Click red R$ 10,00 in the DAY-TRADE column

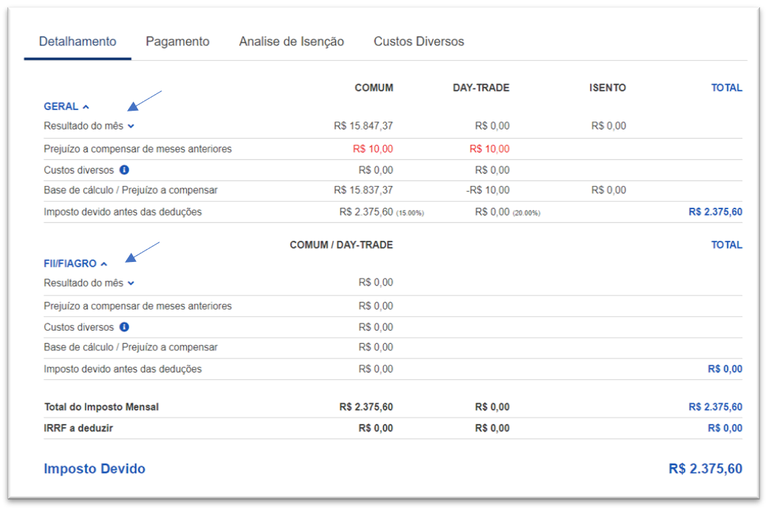(x=489, y=149)
